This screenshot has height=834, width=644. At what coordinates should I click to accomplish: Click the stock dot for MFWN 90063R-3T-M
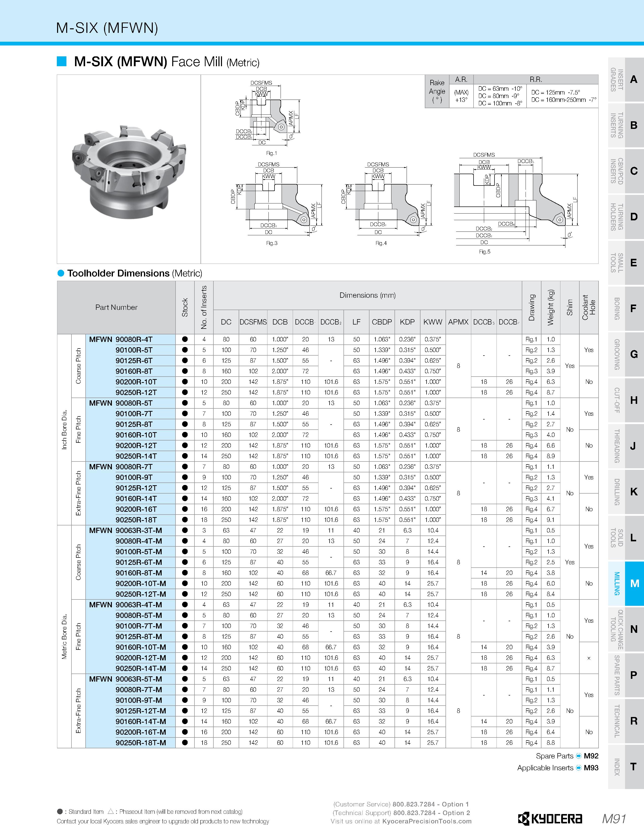pyautogui.click(x=185, y=530)
